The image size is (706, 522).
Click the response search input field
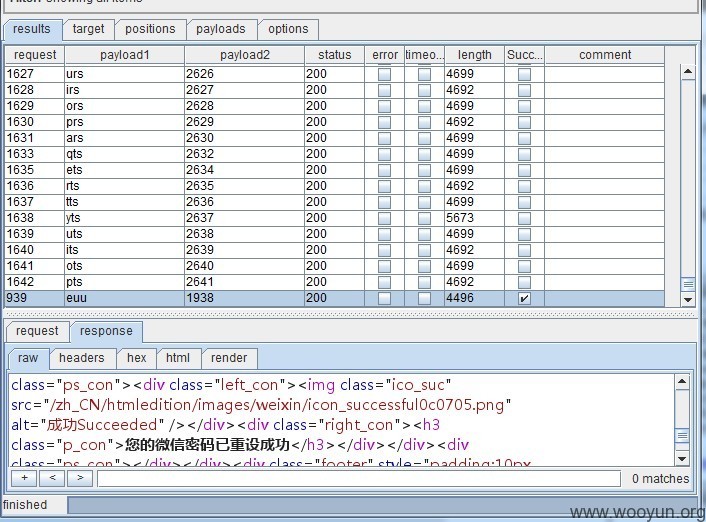[x=359, y=478]
